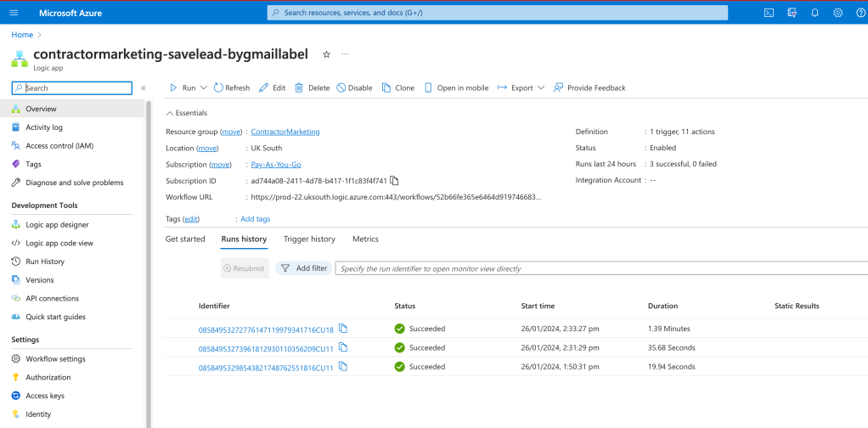Copy the Subscription ID to clipboard
Screen dimensions: 868x428
point(394,181)
